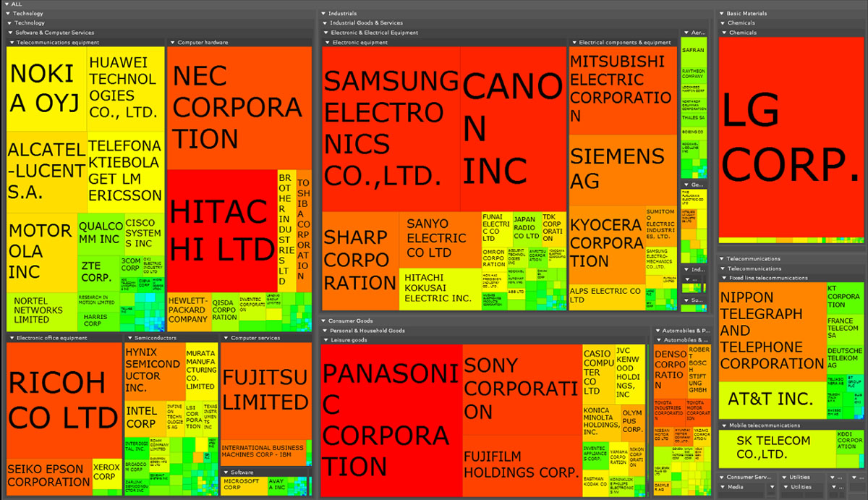Collapse the Telecommunications equipment group
Viewport: 868px width, 500px height.
(12, 43)
